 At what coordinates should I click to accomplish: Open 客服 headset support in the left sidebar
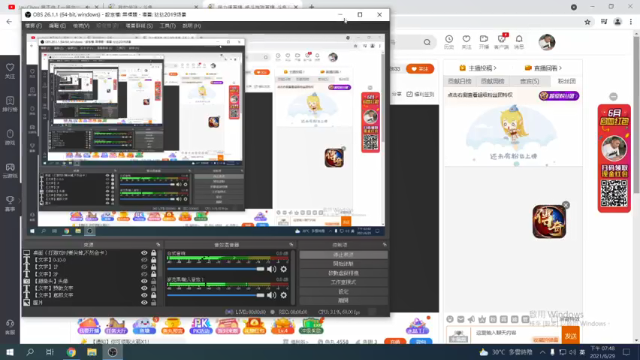pyautogui.click(x=10, y=327)
